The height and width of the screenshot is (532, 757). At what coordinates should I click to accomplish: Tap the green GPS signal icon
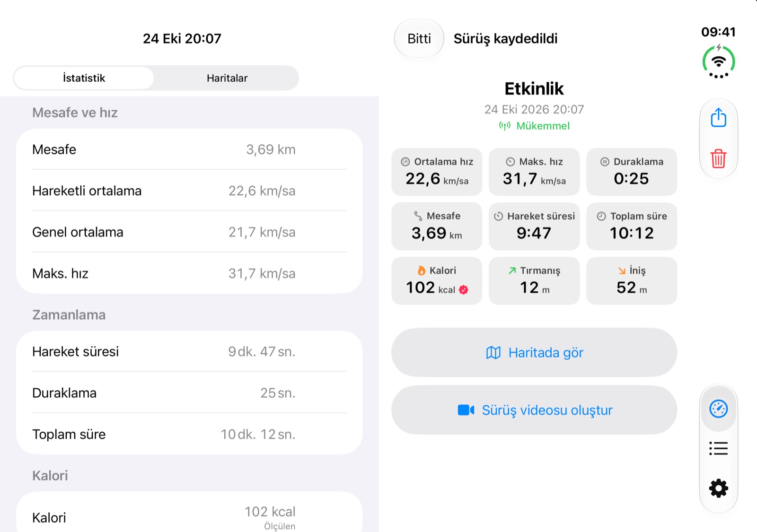[x=505, y=126]
